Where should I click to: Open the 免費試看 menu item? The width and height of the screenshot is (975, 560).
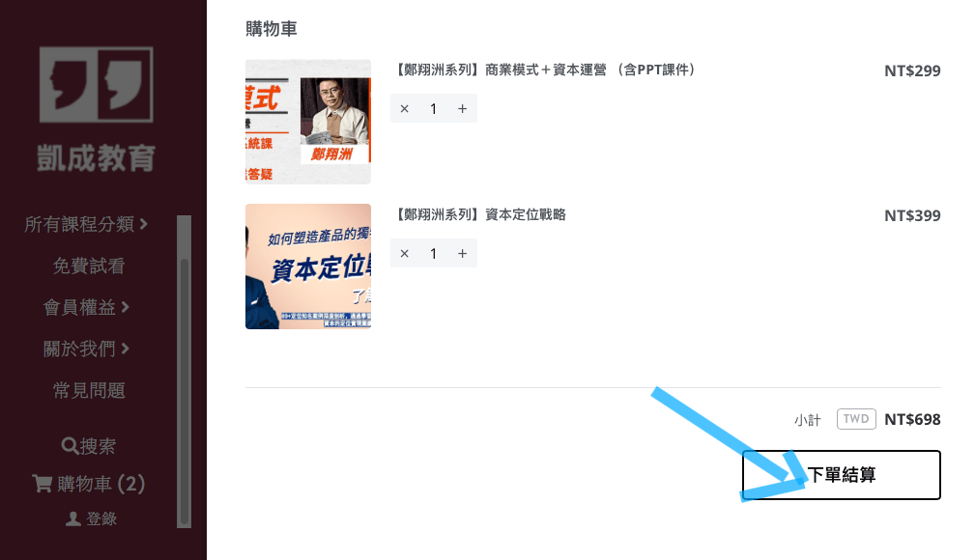[x=89, y=266]
